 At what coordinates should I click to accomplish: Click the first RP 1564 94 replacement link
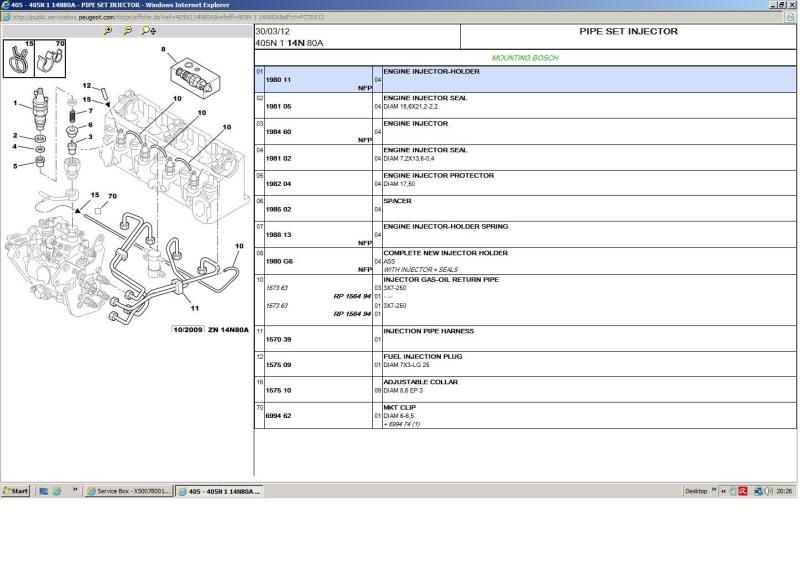(352, 297)
